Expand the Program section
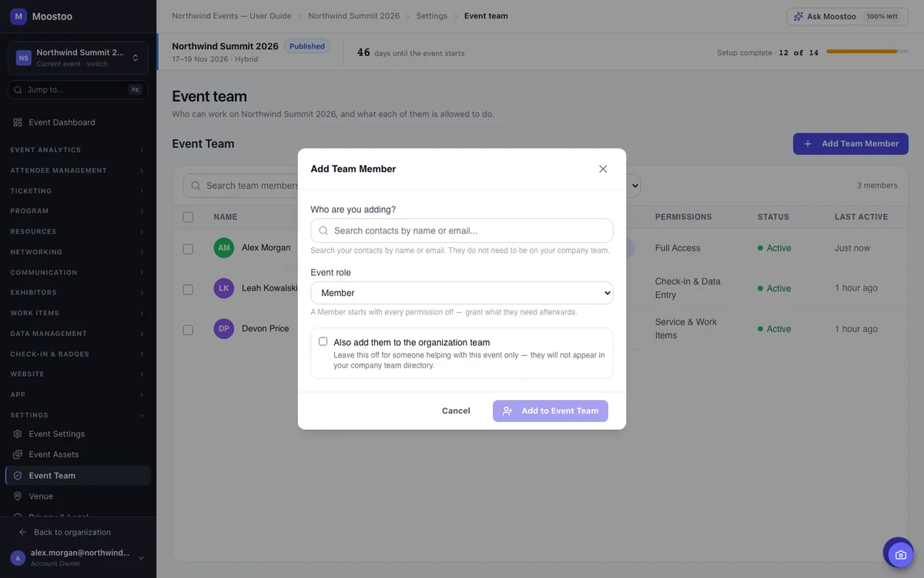 (x=78, y=211)
